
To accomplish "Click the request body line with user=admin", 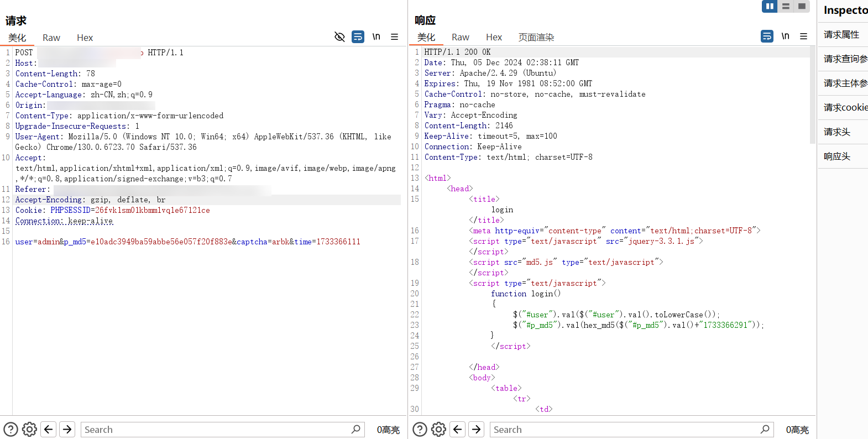I will 188,242.
